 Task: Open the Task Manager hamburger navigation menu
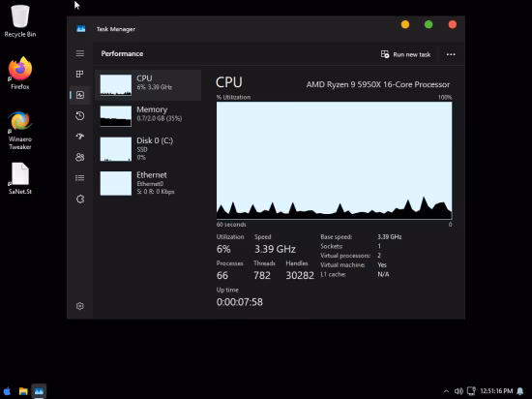80,53
